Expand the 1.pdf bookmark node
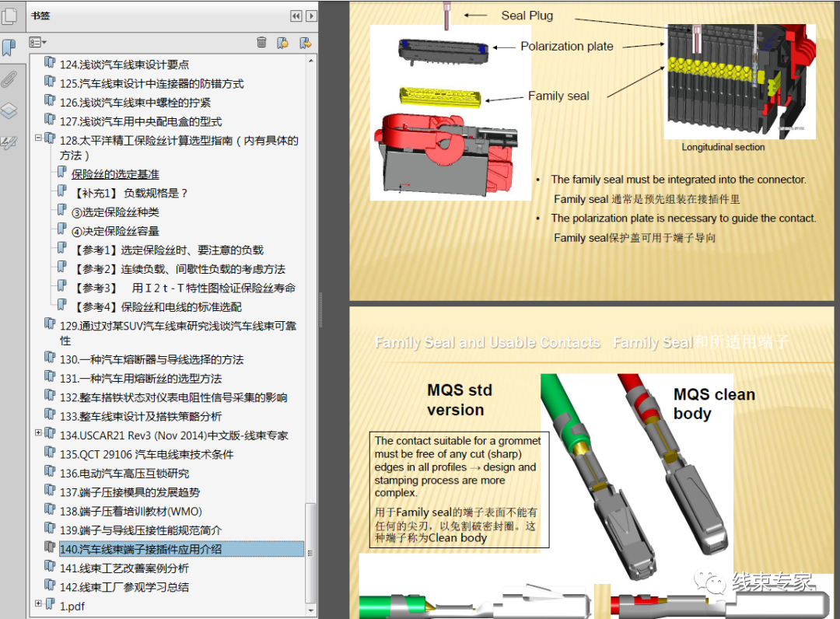 [x=38, y=602]
